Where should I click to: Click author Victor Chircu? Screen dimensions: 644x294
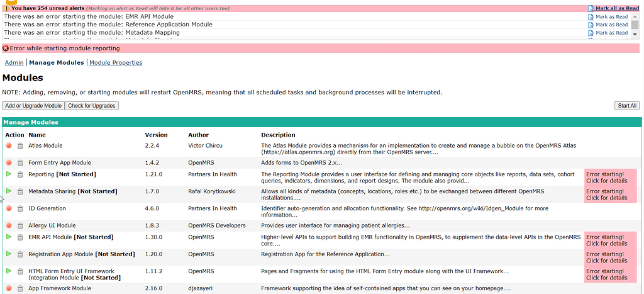pyautogui.click(x=204, y=145)
